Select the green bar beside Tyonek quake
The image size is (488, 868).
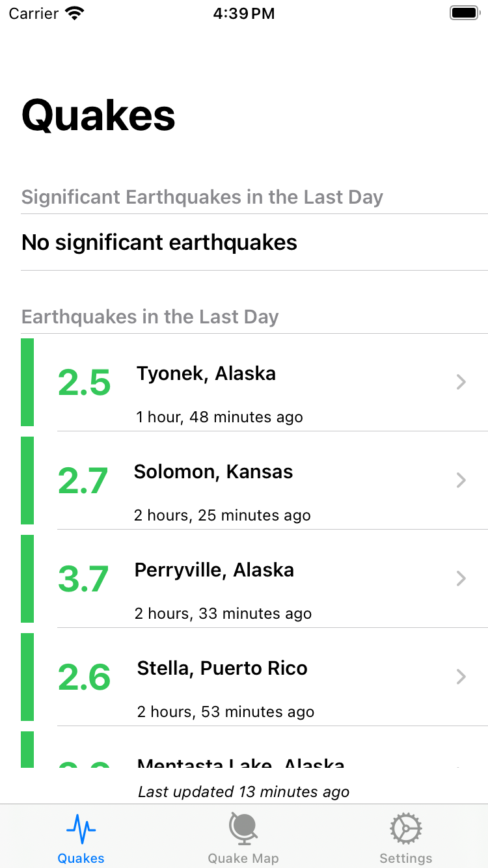[27, 383]
